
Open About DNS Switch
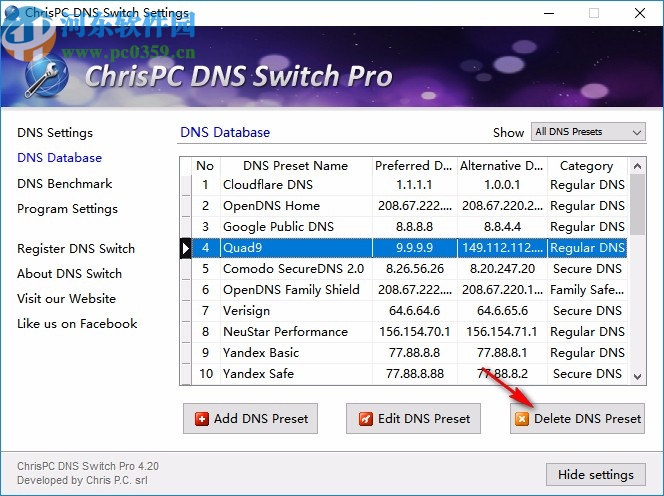pos(69,274)
